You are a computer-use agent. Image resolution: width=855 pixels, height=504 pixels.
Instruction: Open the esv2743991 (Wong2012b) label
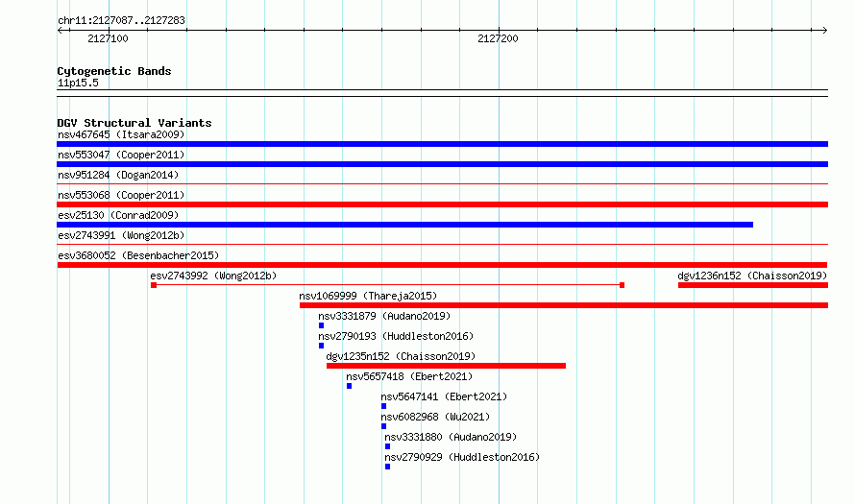click(x=121, y=235)
